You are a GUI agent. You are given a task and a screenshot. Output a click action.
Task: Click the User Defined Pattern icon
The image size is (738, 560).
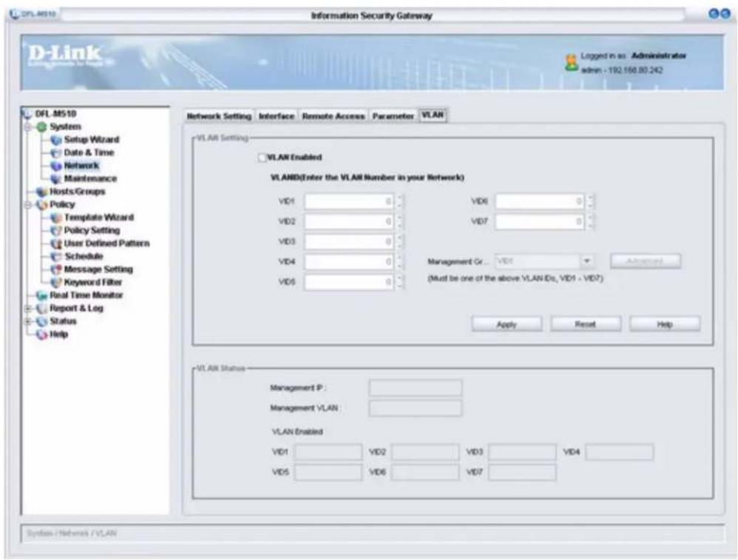56,243
